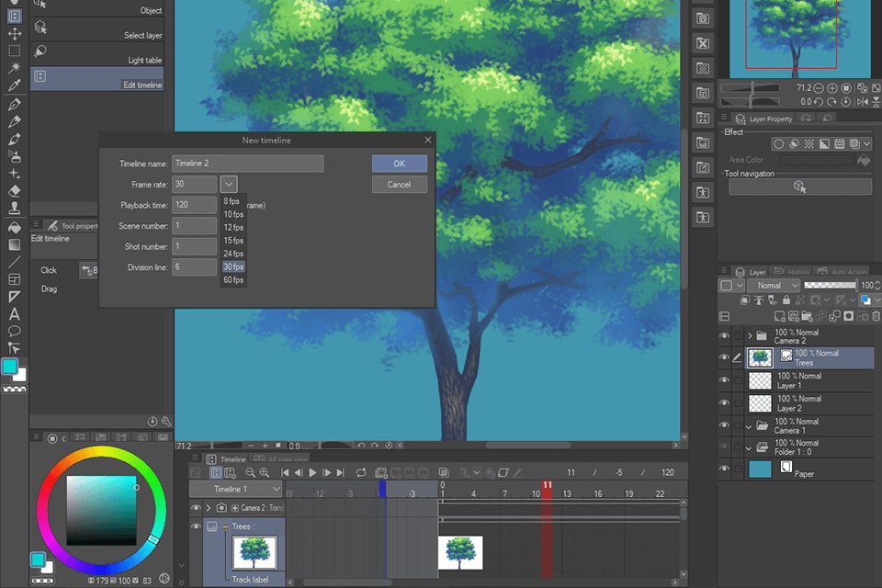The image size is (882, 588).
Task: Switch to the History tab
Action: pos(797,271)
